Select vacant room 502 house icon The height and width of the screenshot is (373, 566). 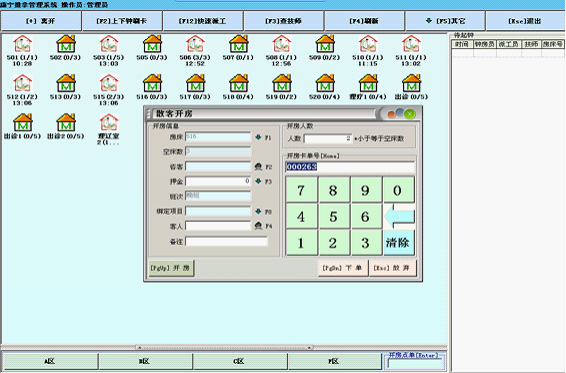click(x=66, y=44)
